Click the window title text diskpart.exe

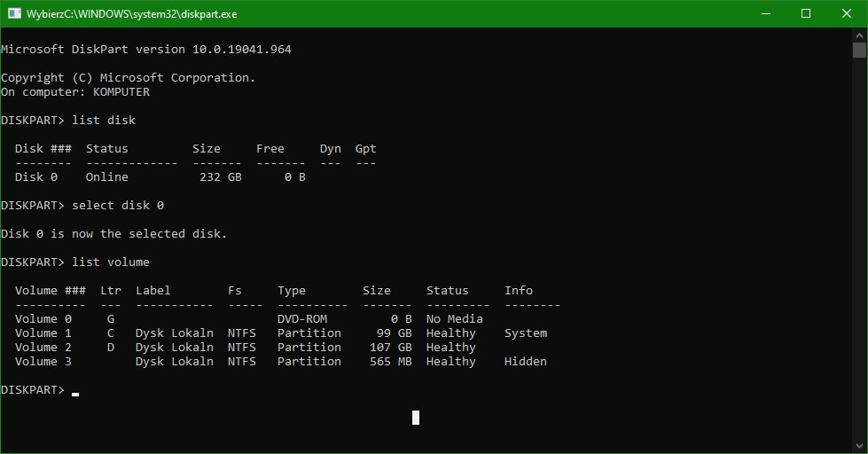pyautogui.click(x=132, y=14)
